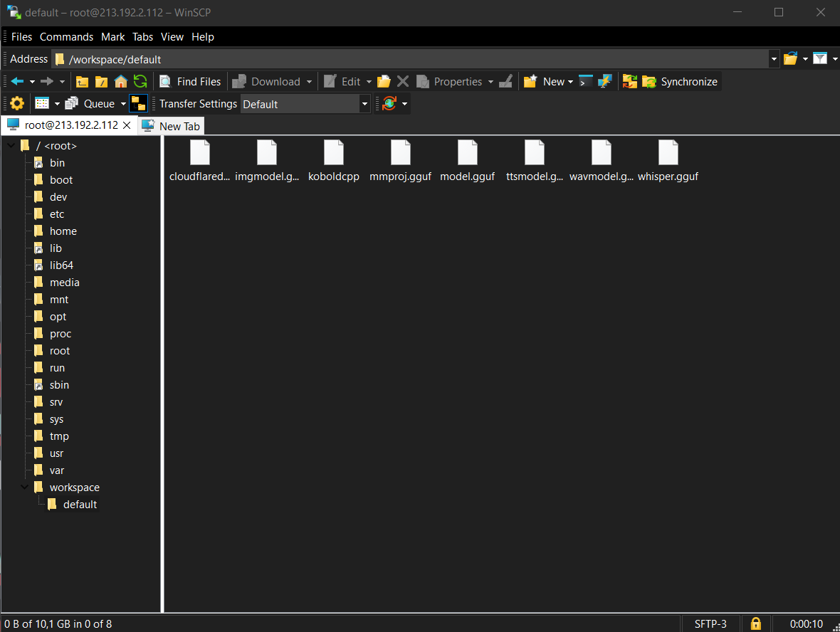Click the keep-up-to-date icon's dropdown arrow
840x632 pixels.
[x=404, y=104]
